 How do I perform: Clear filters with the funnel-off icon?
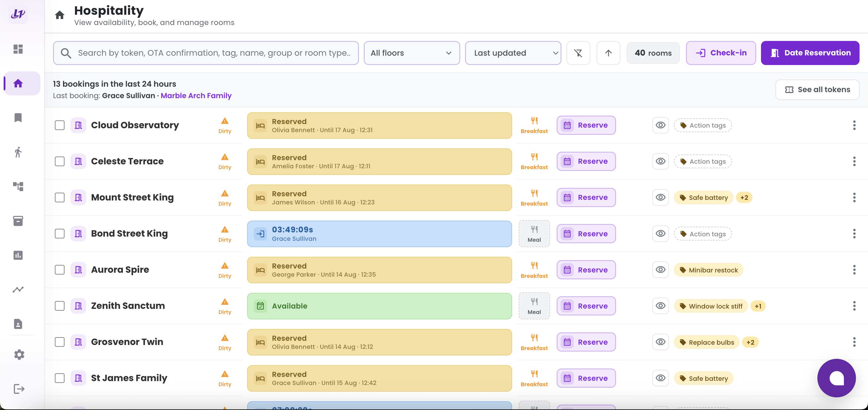[578, 53]
